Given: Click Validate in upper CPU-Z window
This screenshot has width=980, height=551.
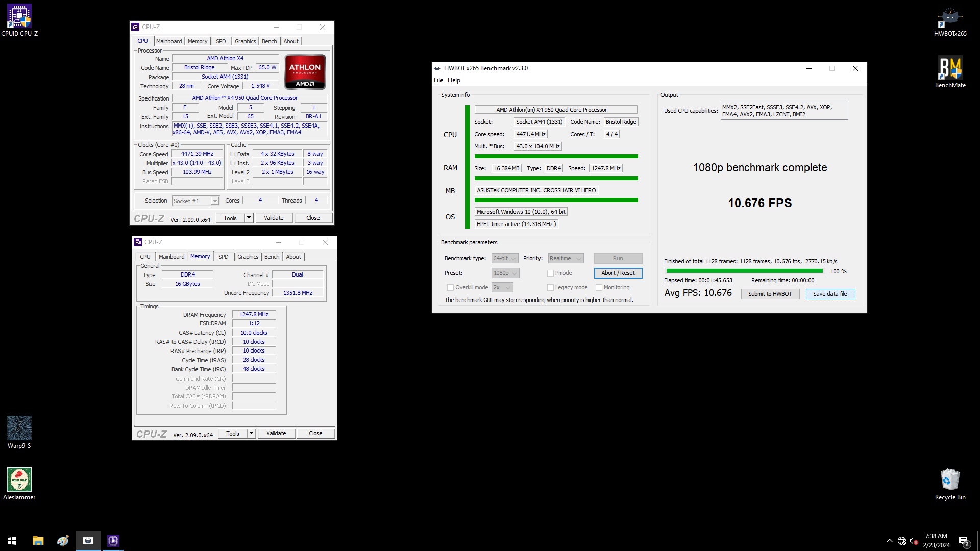Looking at the screenshot, I should point(274,218).
